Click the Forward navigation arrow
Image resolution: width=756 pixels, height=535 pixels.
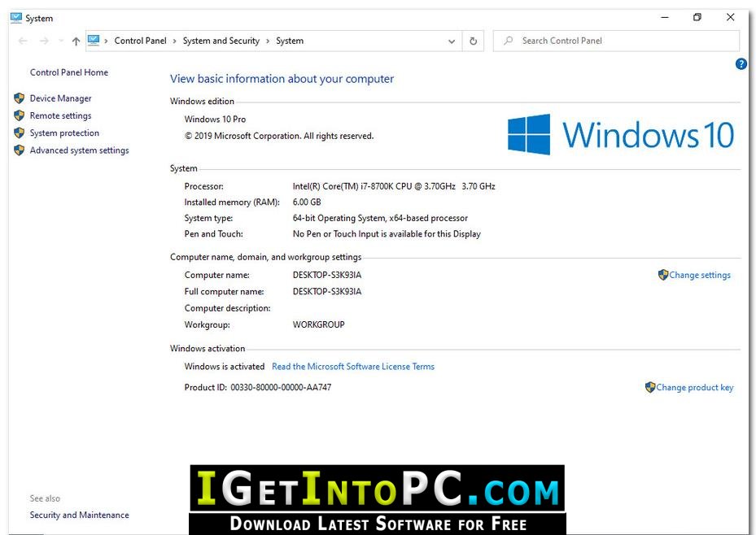(x=44, y=41)
